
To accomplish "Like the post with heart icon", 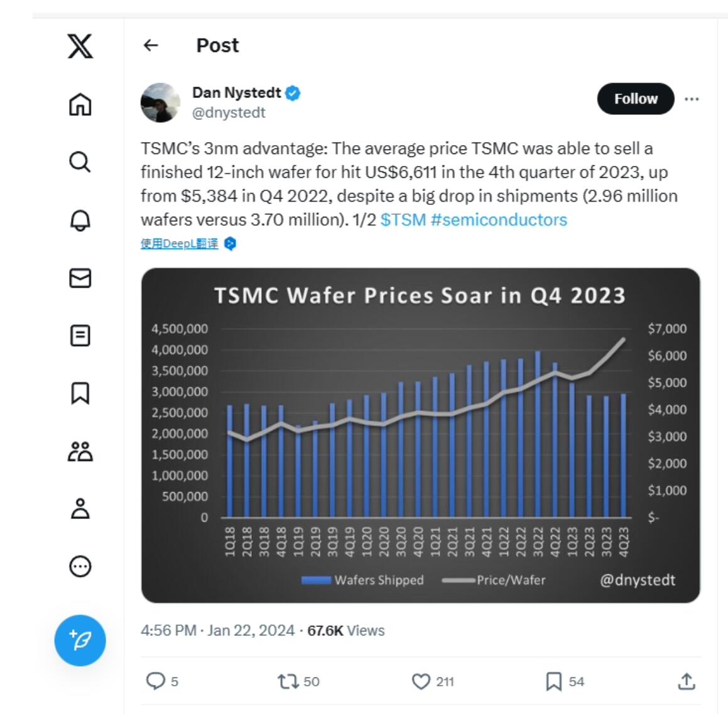I will click(421, 682).
